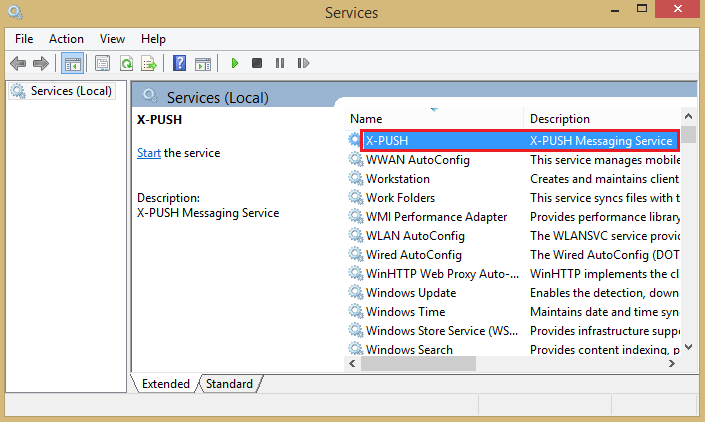Click the vertical scrollbar down arrow
The width and height of the screenshot is (705, 422).
[688, 347]
